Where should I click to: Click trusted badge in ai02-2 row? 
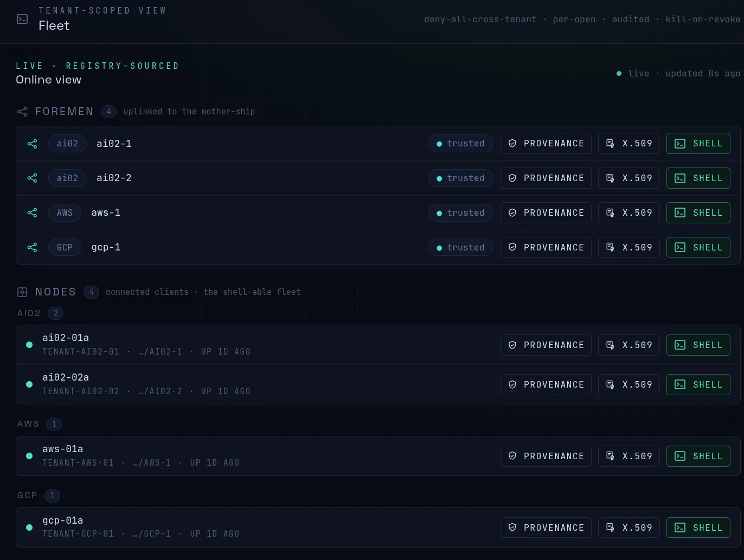coord(460,178)
